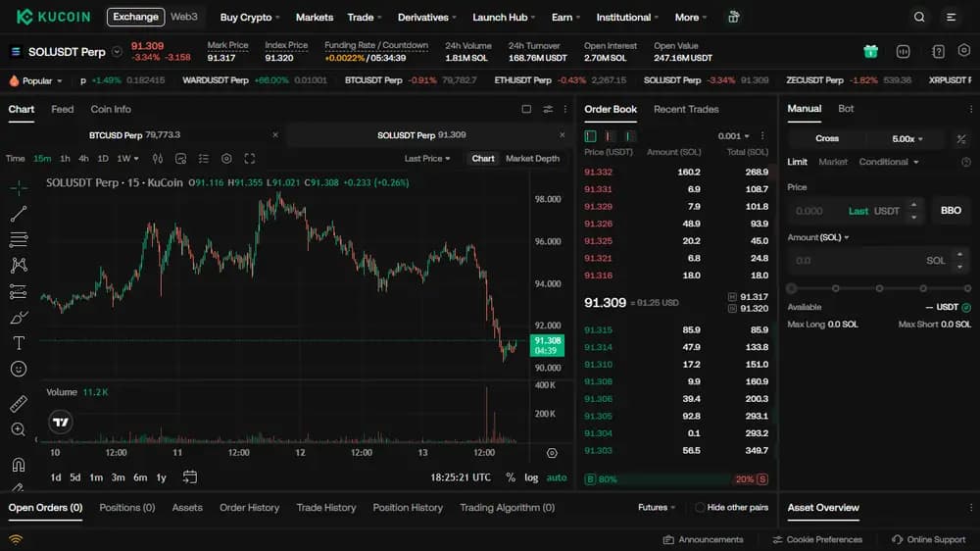Image resolution: width=980 pixels, height=551 pixels.
Task: Toggle the log scale on chart
Action: click(531, 477)
